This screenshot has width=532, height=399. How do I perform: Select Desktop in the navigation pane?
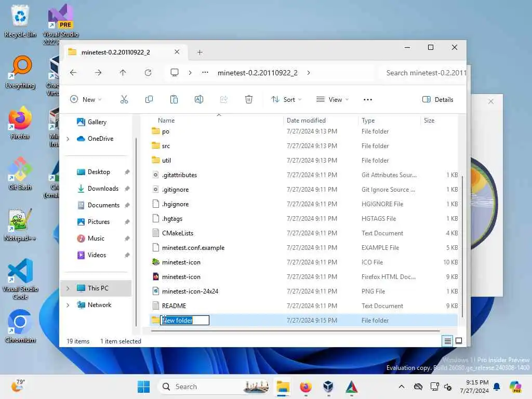pos(98,172)
